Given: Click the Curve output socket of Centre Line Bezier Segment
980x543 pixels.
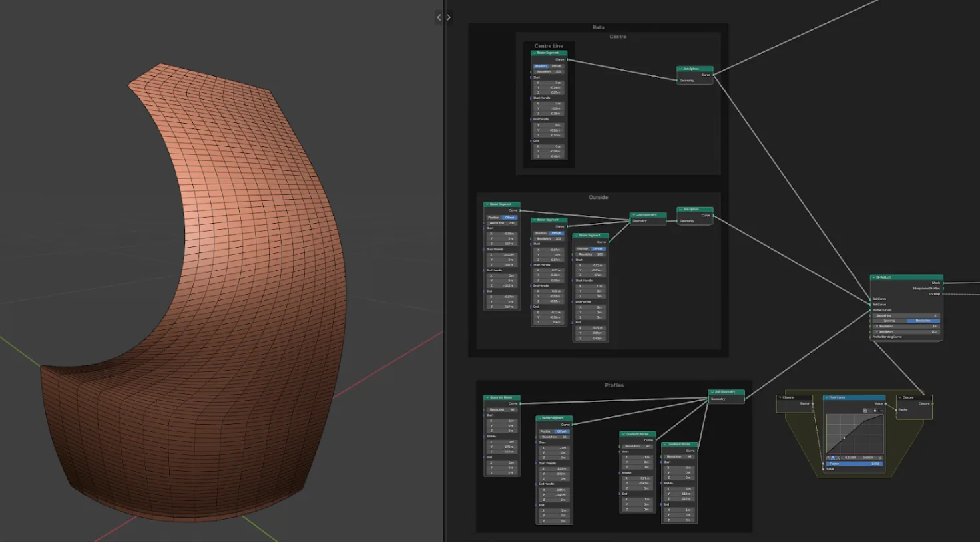Looking at the screenshot, I should [x=567, y=59].
